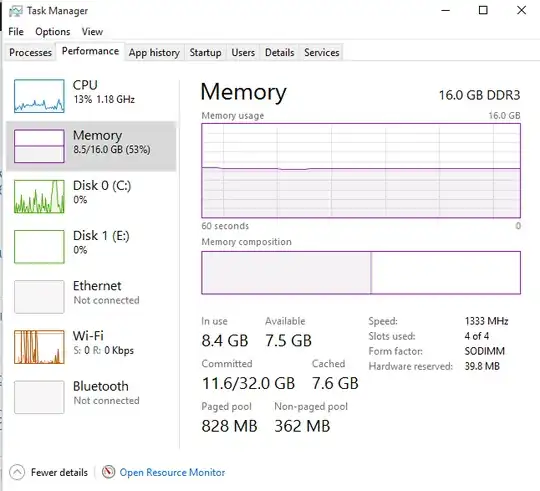Click the Resource Monitor gauge icon

(108, 472)
